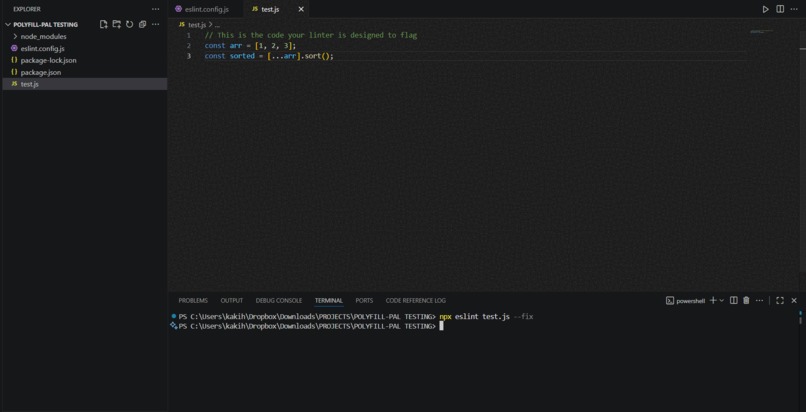Close the bottom terminal panel
The width and height of the screenshot is (806, 412).
[794, 301]
